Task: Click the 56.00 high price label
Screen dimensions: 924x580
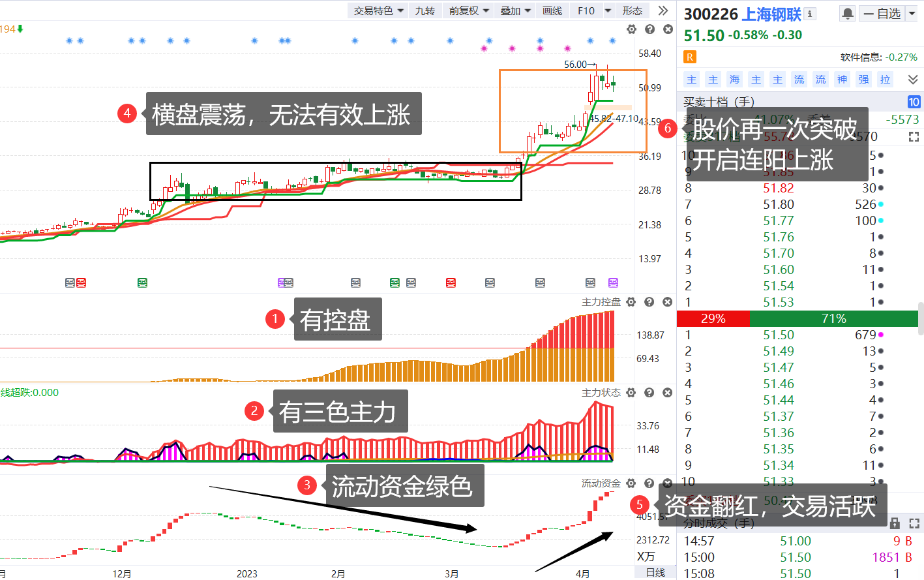Action: click(x=575, y=64)
